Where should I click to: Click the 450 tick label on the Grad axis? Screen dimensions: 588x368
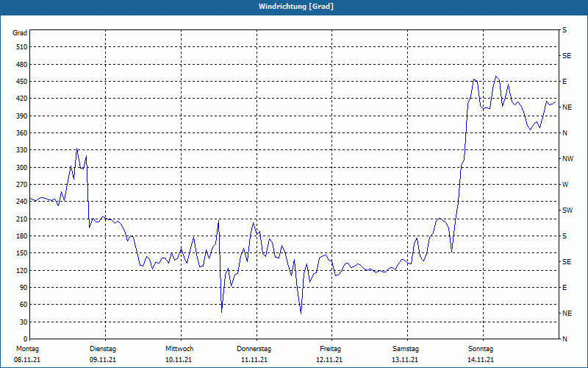point(22,82)
